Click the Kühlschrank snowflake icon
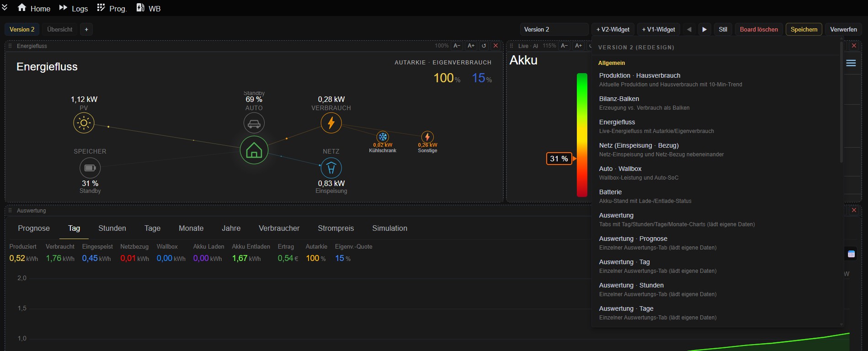The image size is (868, 351). tap(383, 137)
